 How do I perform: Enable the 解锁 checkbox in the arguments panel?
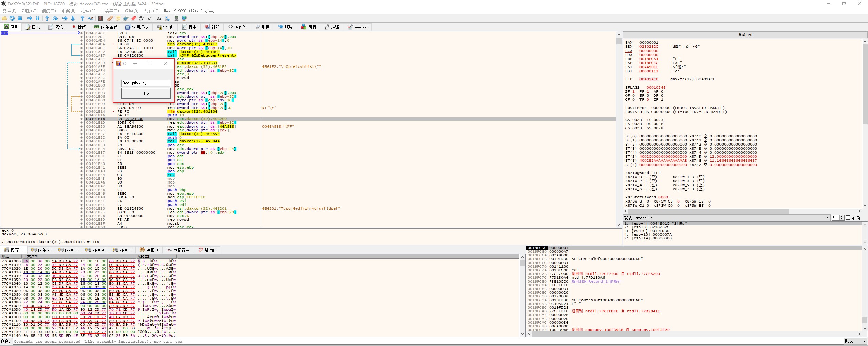[x=848, y=218]
